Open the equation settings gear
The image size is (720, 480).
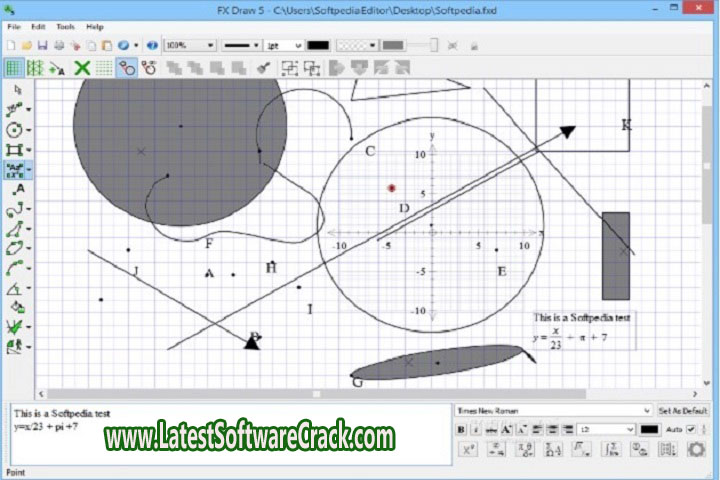pyautogui.click(x=696, y=450)
